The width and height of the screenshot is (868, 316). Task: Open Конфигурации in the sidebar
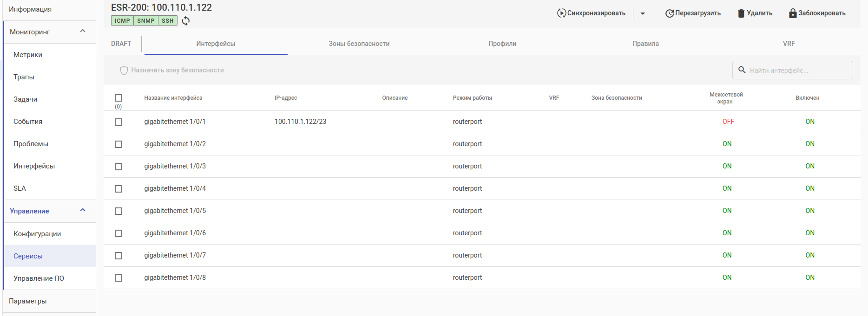pyautogui.click(x=37, y=234)
